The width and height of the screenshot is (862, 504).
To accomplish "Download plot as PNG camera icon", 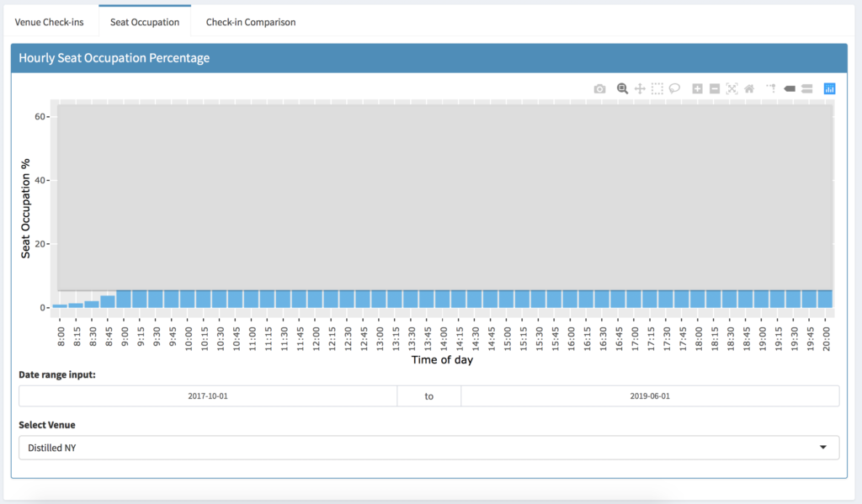I will [x=599, y=88].
